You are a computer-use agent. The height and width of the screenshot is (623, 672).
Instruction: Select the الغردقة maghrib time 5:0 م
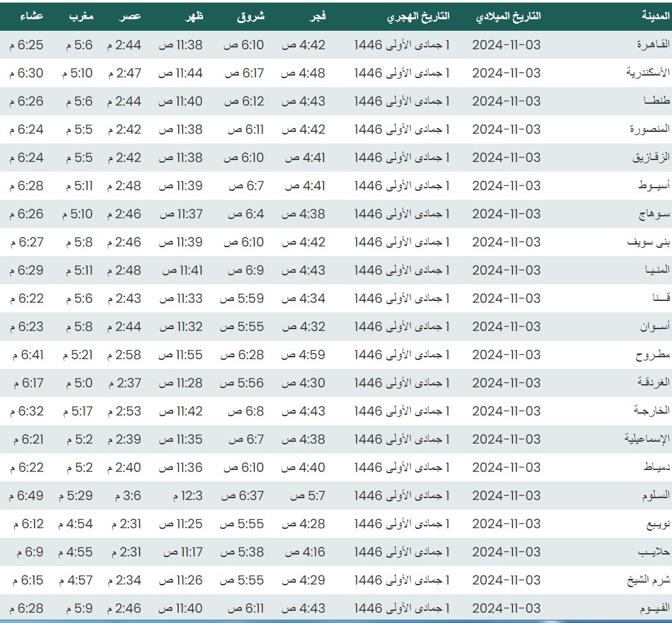point(79,383)
